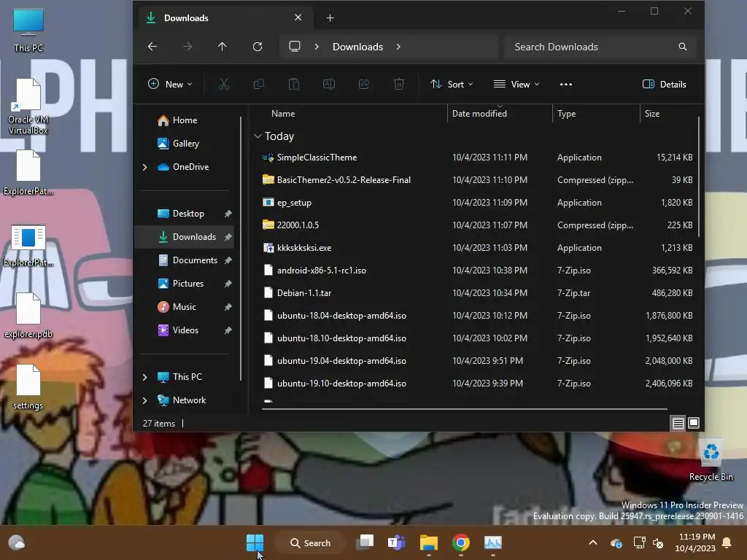Expand the This PC tree node
The height and width of the screenshot is (560, 747).
[x=145, y=377]
